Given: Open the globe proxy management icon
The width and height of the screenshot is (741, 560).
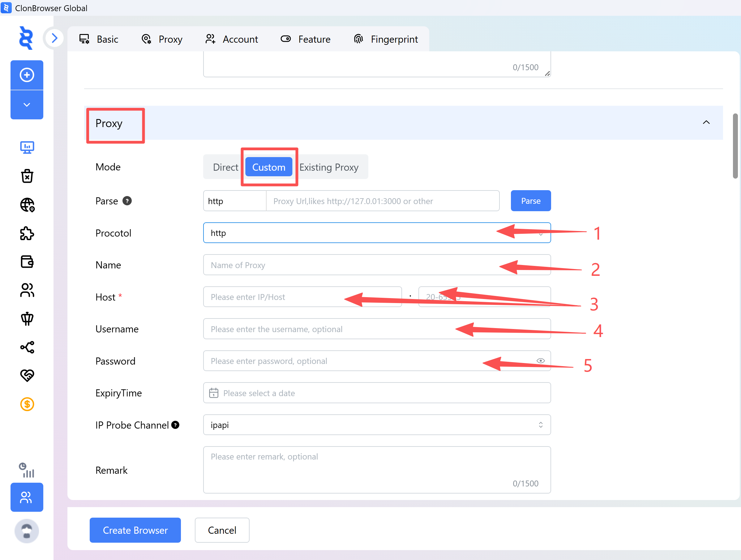Looking at the screenshot, I should (x=27, y=205).
